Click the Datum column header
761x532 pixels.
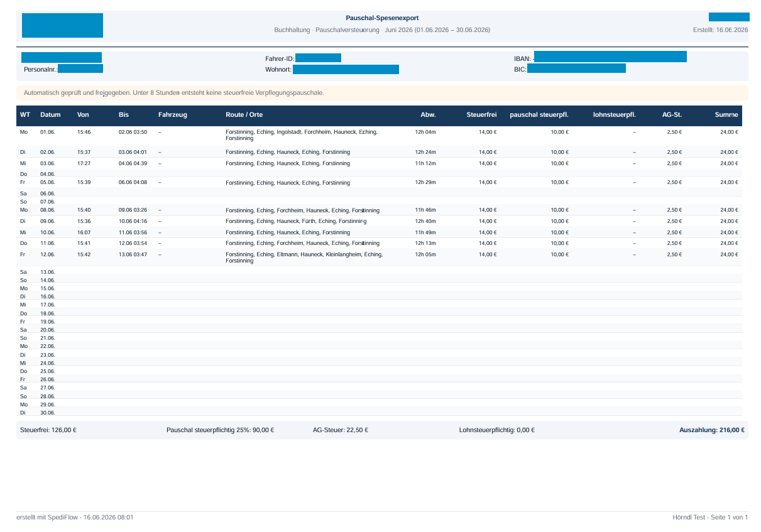[x=50, y=115]
